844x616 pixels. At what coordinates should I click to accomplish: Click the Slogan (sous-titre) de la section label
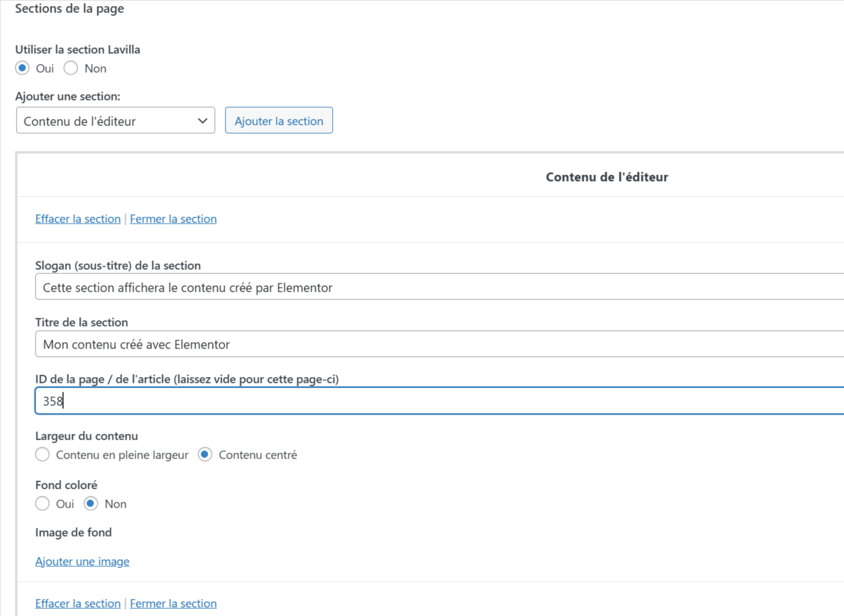118,266
